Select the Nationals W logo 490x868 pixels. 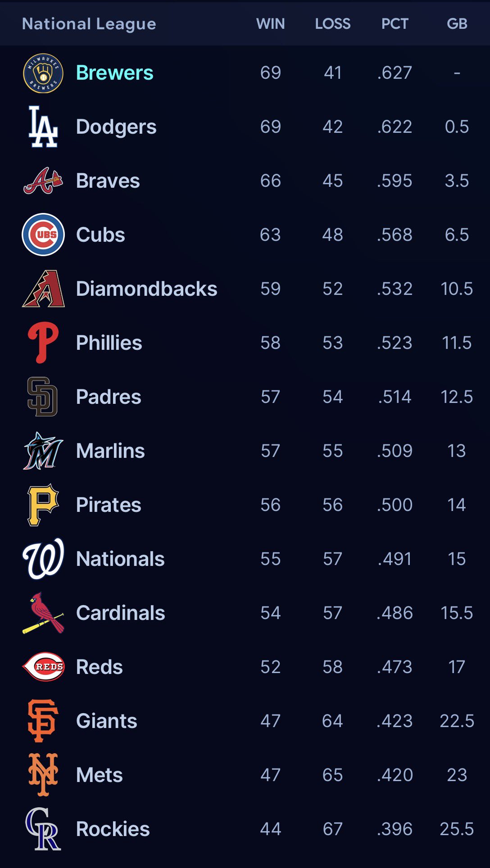[x=43, y=559]
